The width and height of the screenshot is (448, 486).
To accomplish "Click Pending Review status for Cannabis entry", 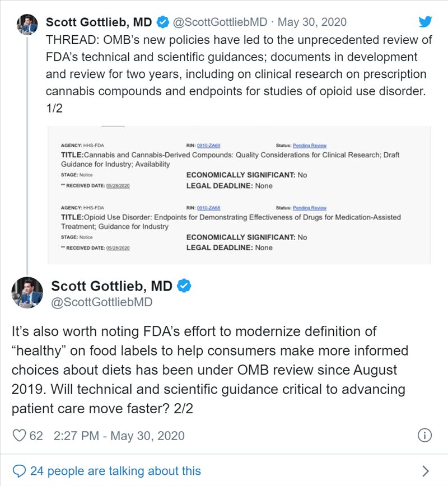I will tap(310, 146).
